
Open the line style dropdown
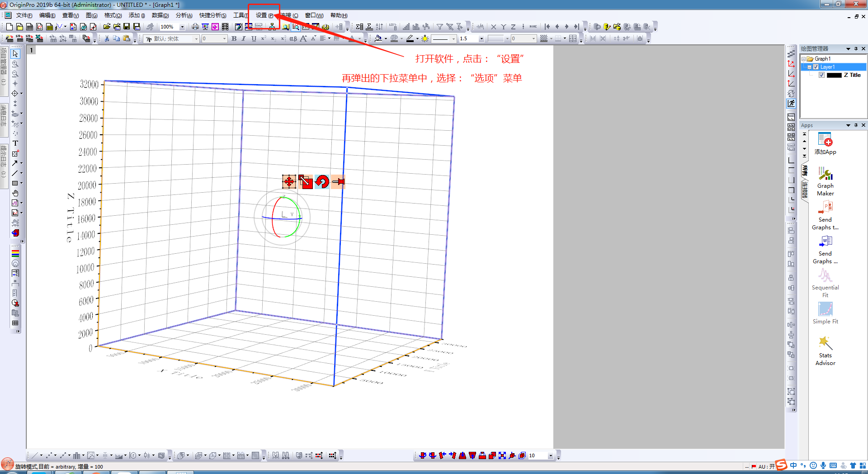pos(453,39)
